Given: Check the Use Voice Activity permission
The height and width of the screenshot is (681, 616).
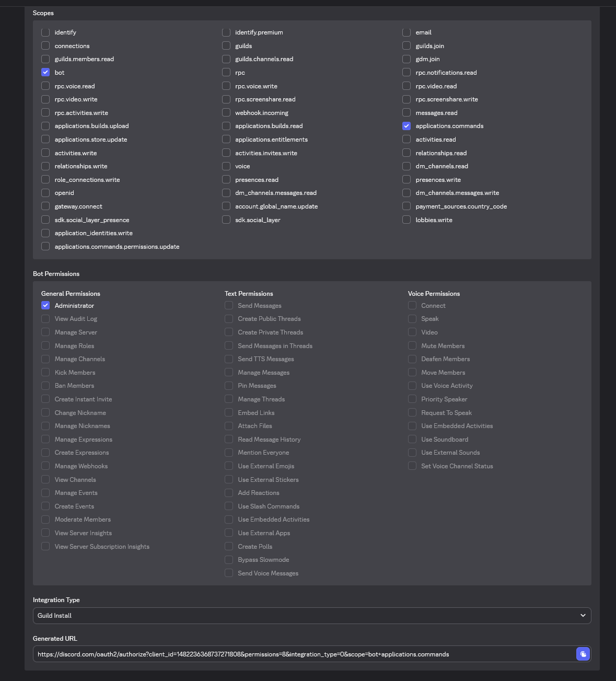Looking at the screenshot, I should point(412,385).
